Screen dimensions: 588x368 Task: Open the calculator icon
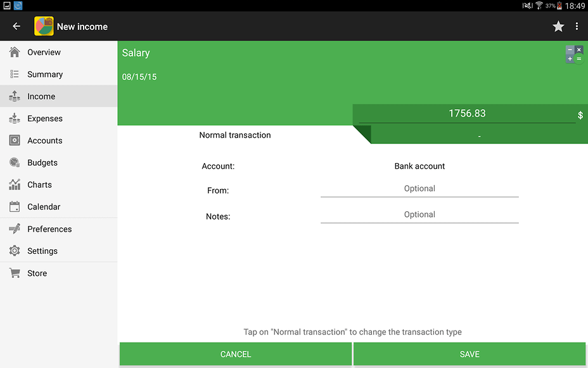point(575,55)
